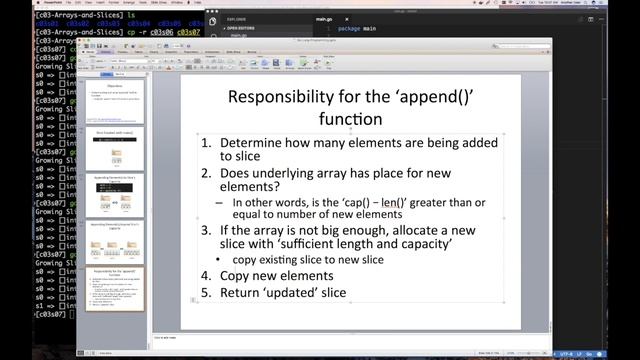Switch to Normal view button
Screen dimensions: 640x360
(x=80, y=353)
